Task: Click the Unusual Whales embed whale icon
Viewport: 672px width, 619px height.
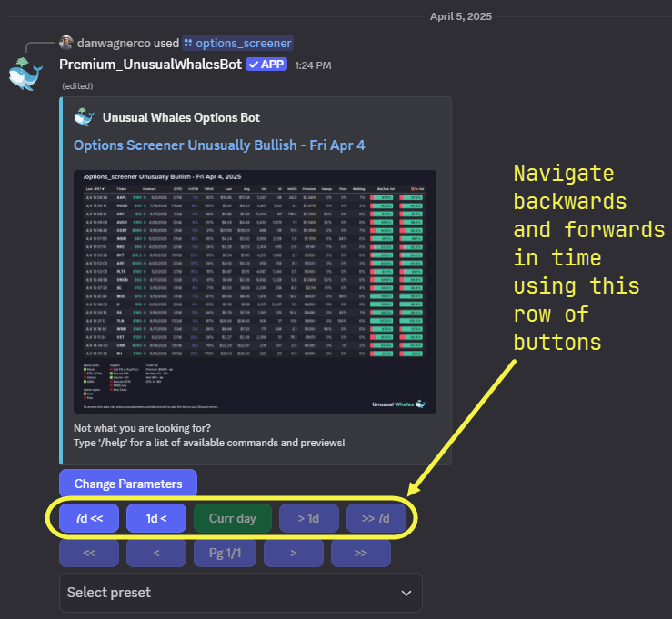Action: tap(84, 117)
